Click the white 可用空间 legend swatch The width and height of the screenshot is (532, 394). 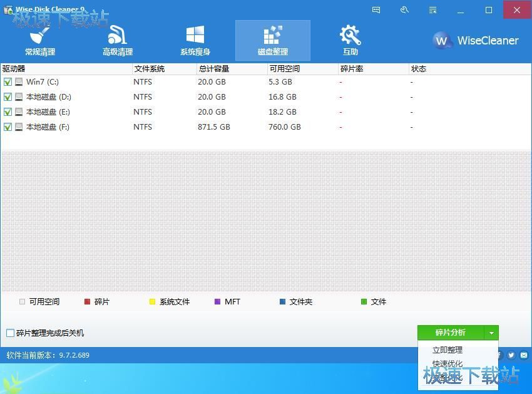(23, 302)
